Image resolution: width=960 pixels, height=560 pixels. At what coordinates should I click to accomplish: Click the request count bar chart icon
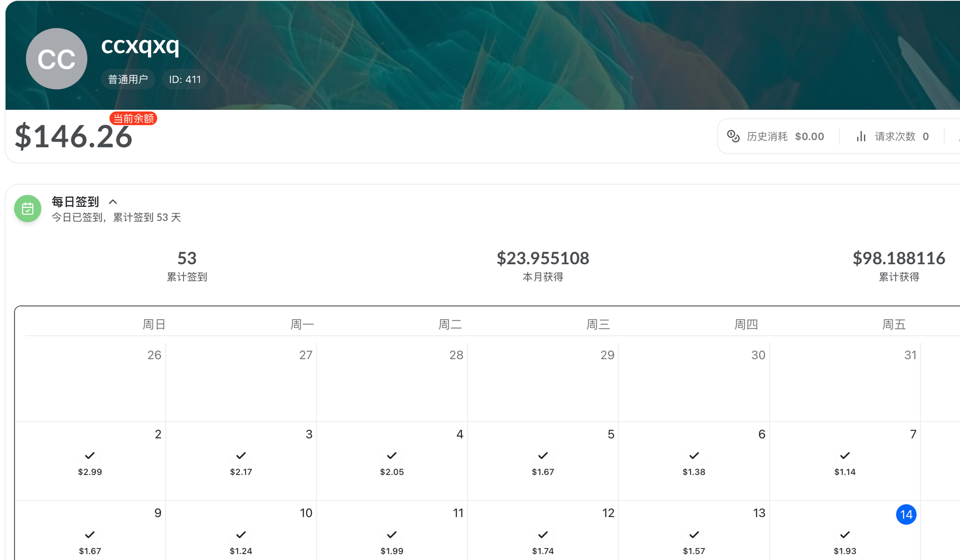861,136
